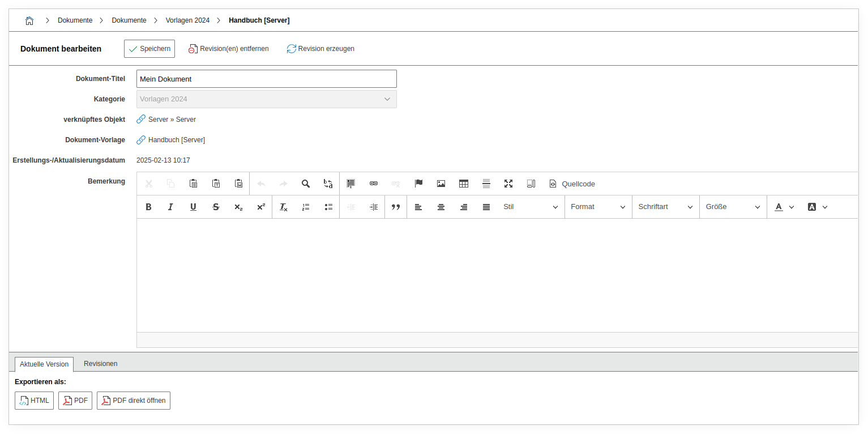Screen dimensions: 868x434
Task: Select the Aktuelle Version tab
Action: click(x=44, y=364)
